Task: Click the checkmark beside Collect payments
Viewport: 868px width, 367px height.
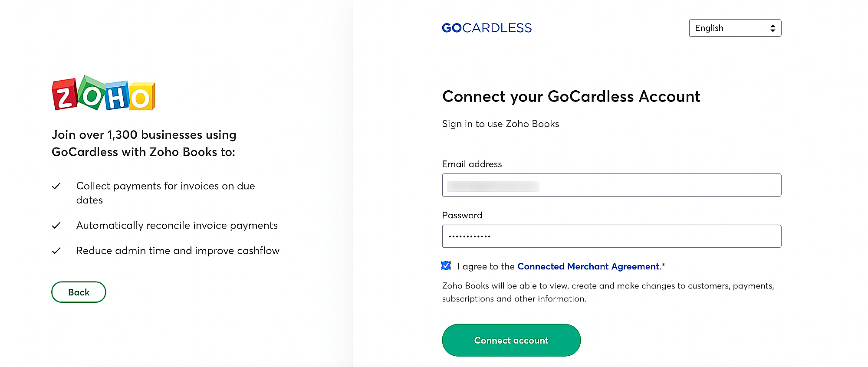Action: (x=56, y=186)
